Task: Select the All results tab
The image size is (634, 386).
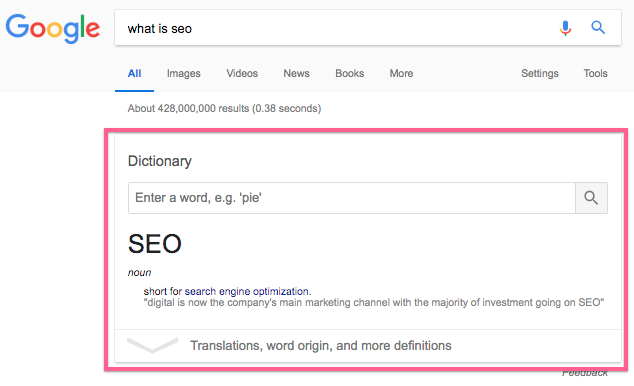Action: 134,73
